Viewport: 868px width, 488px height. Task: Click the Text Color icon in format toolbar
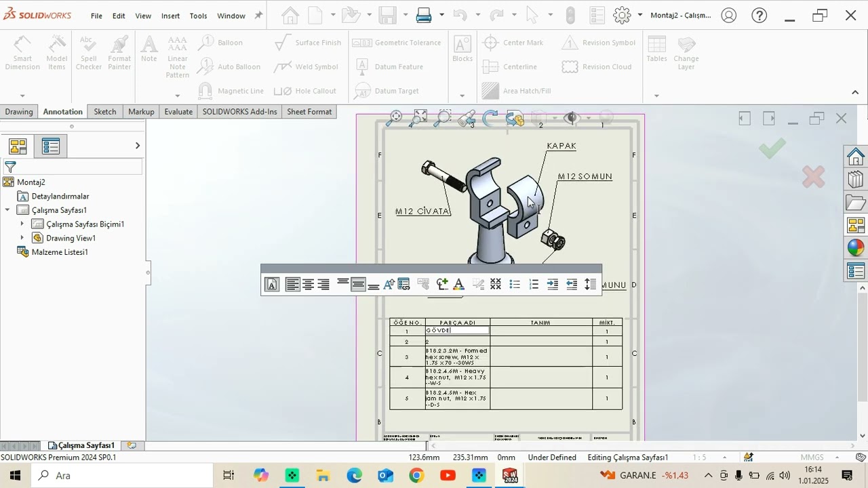click(458, 285)
